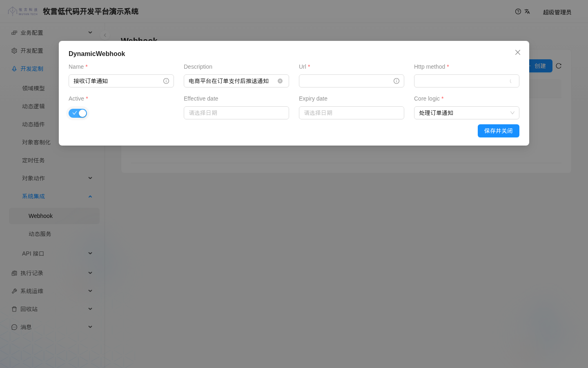Open the 动态逻辑 menu item
The image size is (588, 368).
click(54, 106)
